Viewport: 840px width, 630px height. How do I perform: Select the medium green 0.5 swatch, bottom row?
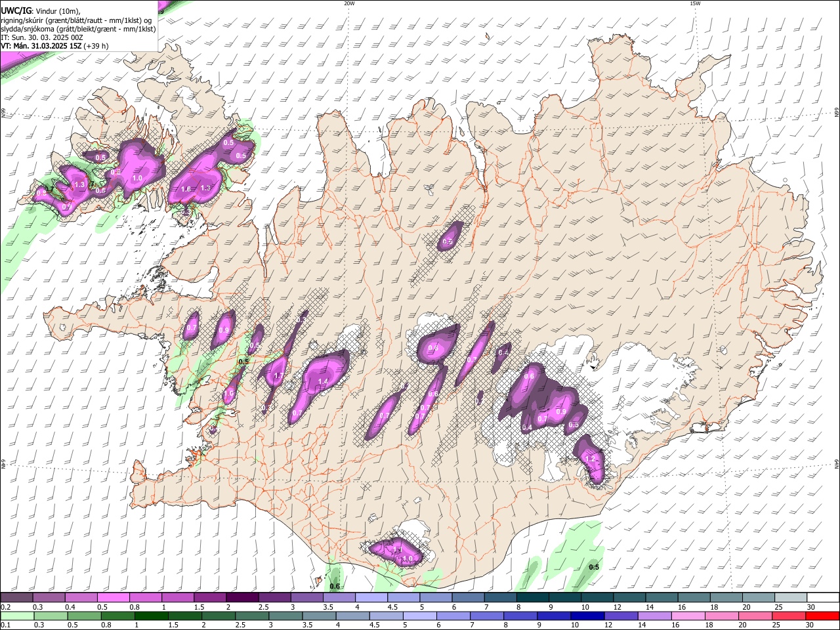pyautogui.click(x=84, y=616)
